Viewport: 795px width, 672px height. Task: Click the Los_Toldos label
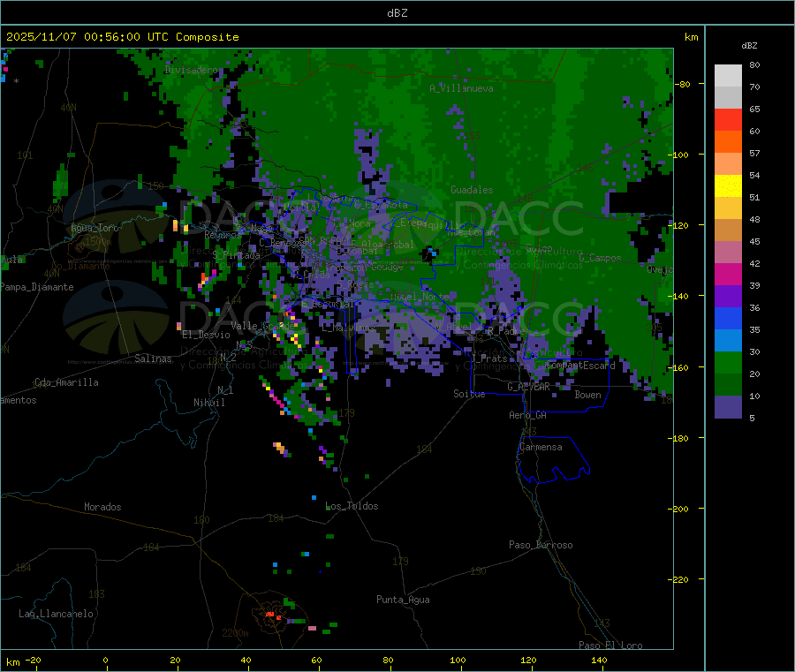pyautogui.click(x=352, y=506)
